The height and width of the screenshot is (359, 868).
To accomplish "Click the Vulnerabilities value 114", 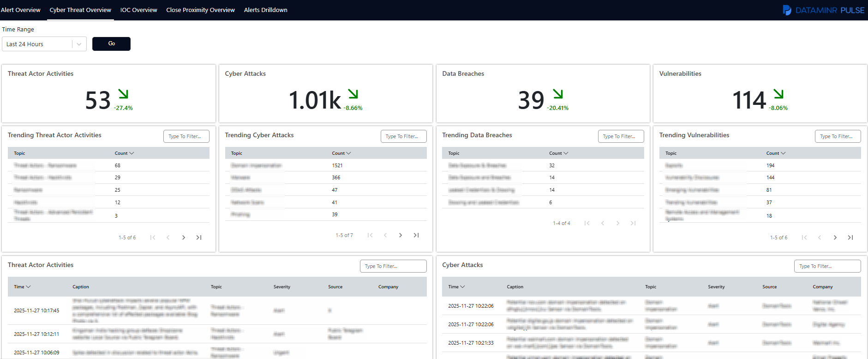I will [x=749, y=100].
